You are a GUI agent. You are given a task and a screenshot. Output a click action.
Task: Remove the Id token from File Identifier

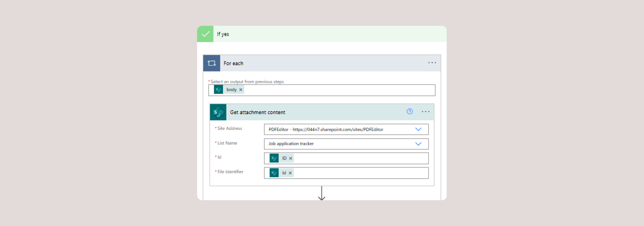tap(290, 173)
